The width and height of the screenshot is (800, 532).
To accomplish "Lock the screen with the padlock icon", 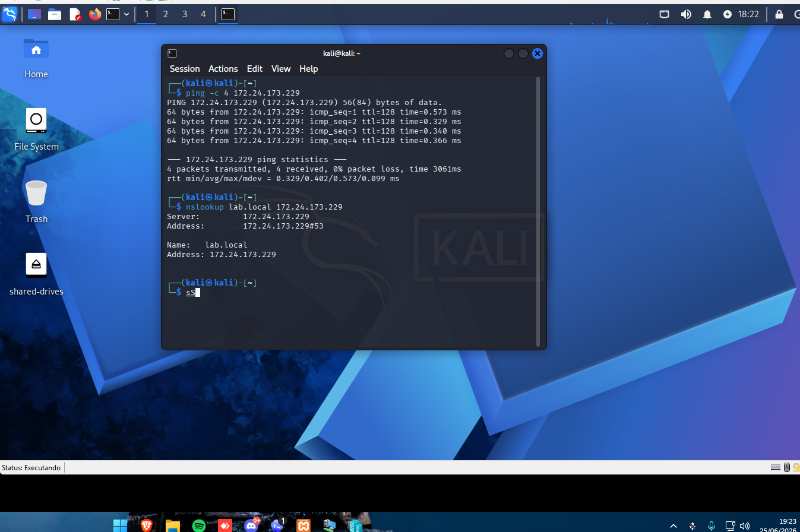I will (779, 14).
